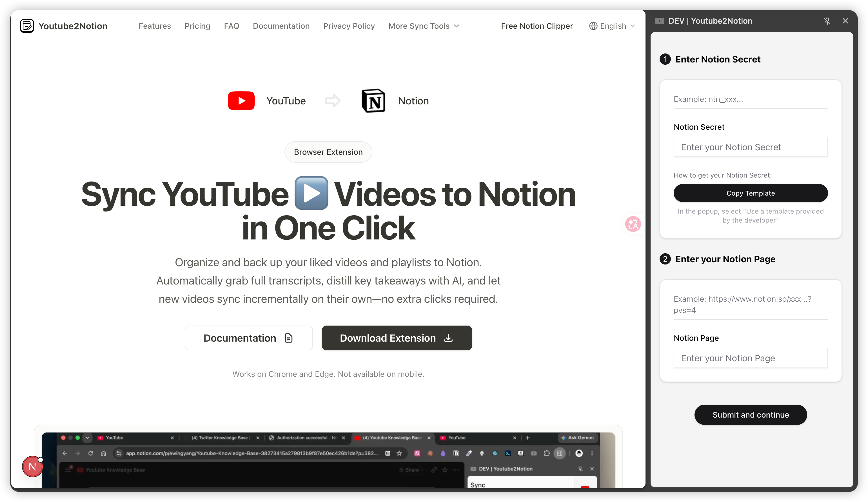
Task: Click the Browser Extension badge
Action: point(328,152)
